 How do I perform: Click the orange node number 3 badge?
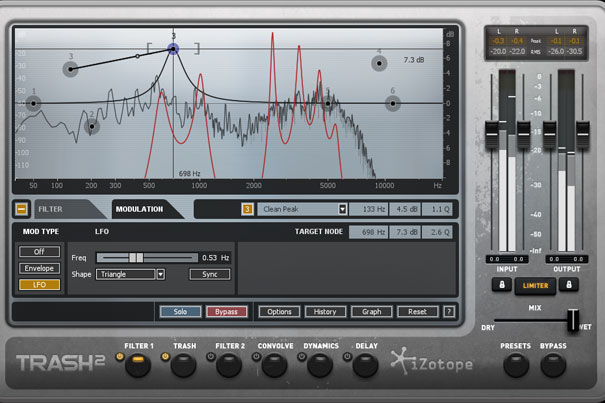(x=247, y=209)
